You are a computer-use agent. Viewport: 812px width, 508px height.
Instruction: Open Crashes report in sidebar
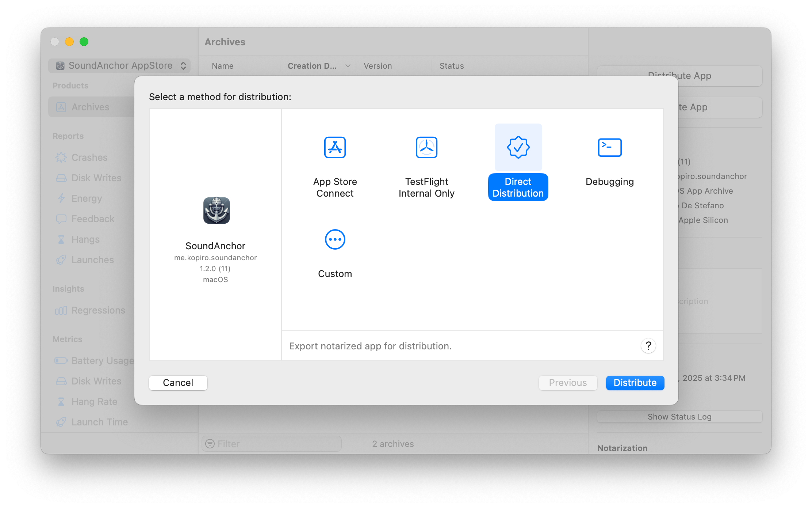pyautogui.click(x=89, y=158)
